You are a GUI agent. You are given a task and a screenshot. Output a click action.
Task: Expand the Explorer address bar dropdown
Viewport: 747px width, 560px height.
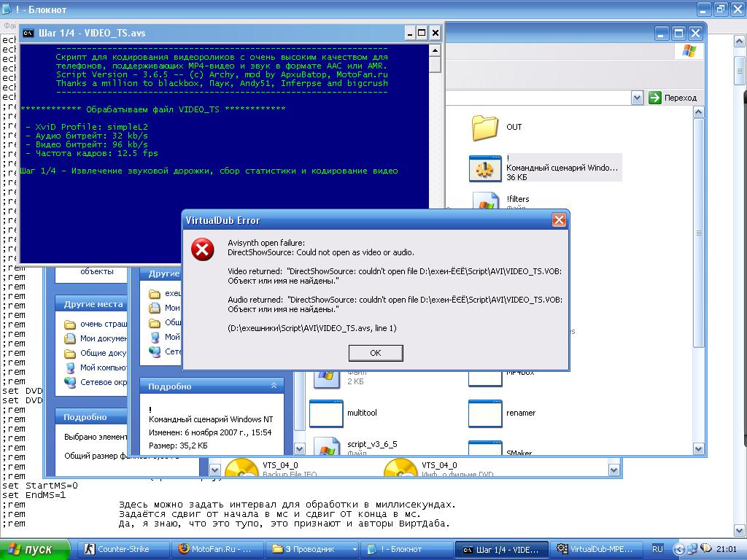(x=637, y=98)
